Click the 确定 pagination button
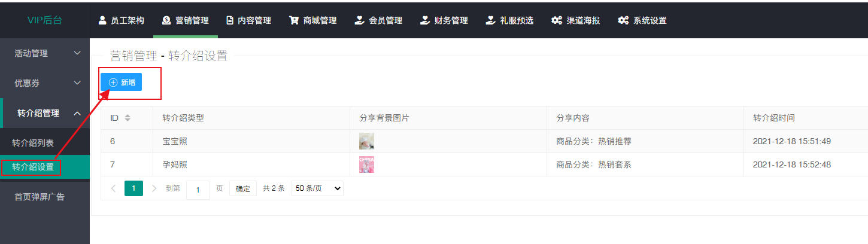The image size is (868, 244). pyautogui.click(x=243, y=188)
